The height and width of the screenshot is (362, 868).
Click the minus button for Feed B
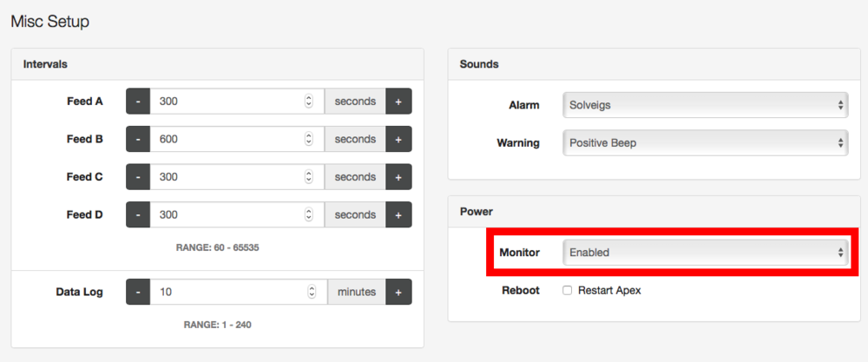pos(138,139)
